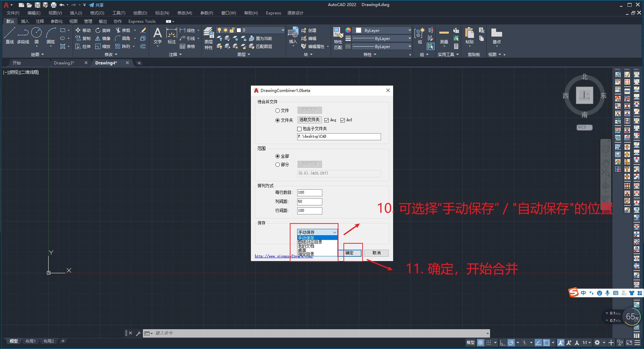Screen dimensions: 644x349
Task: Open the 标注(N) menu
Action: tap(162, 13)
